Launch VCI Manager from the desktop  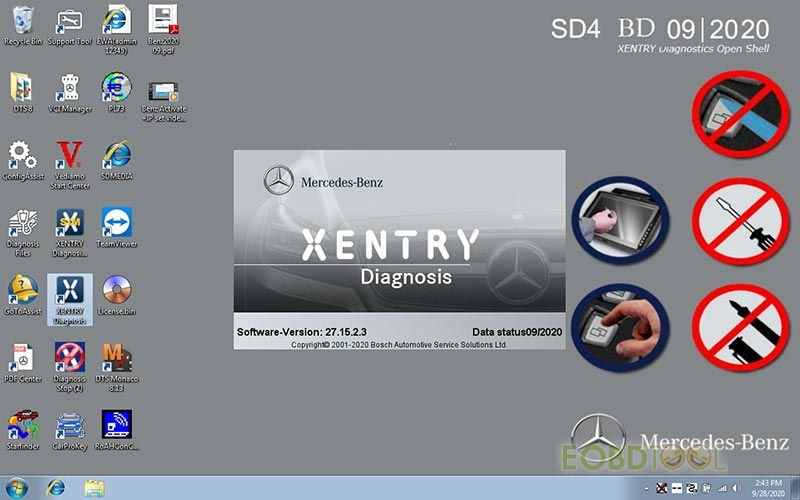coord(70,93)
